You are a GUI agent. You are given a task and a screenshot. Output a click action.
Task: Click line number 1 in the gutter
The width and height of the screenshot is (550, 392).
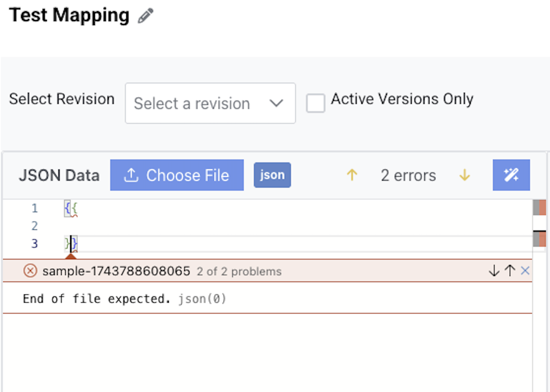[35, 209]
